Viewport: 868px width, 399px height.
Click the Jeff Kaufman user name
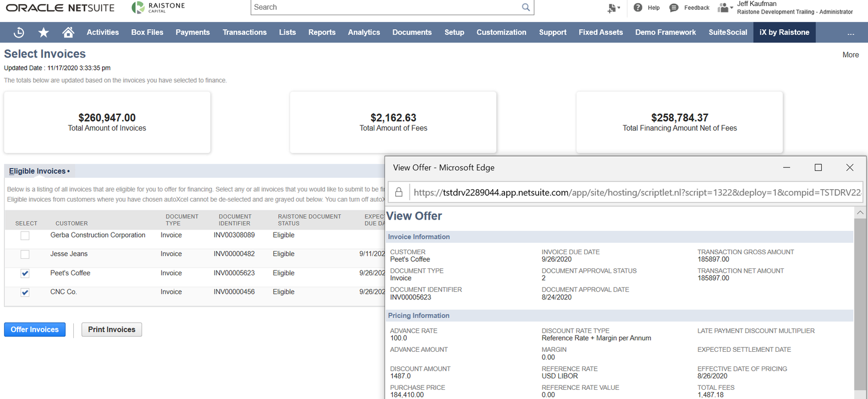pos(756,4)
